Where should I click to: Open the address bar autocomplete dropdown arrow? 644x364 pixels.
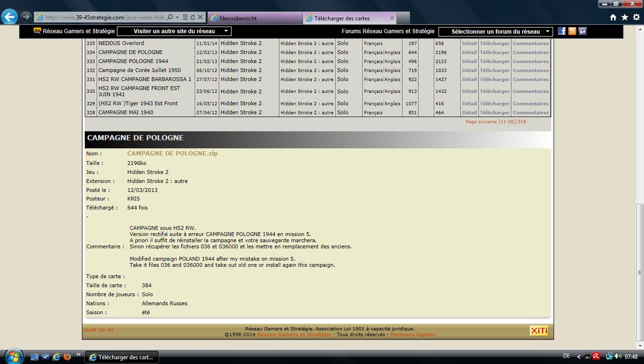tap(177, 18)
